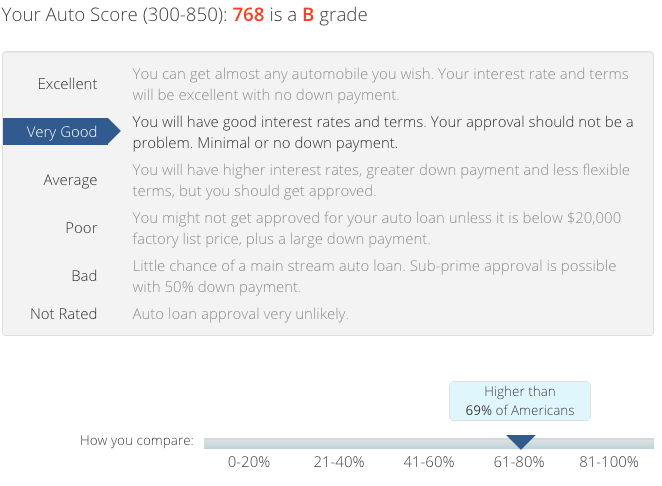Select the Poor rating label
662x486 pixels.
(x=81, y=228)
